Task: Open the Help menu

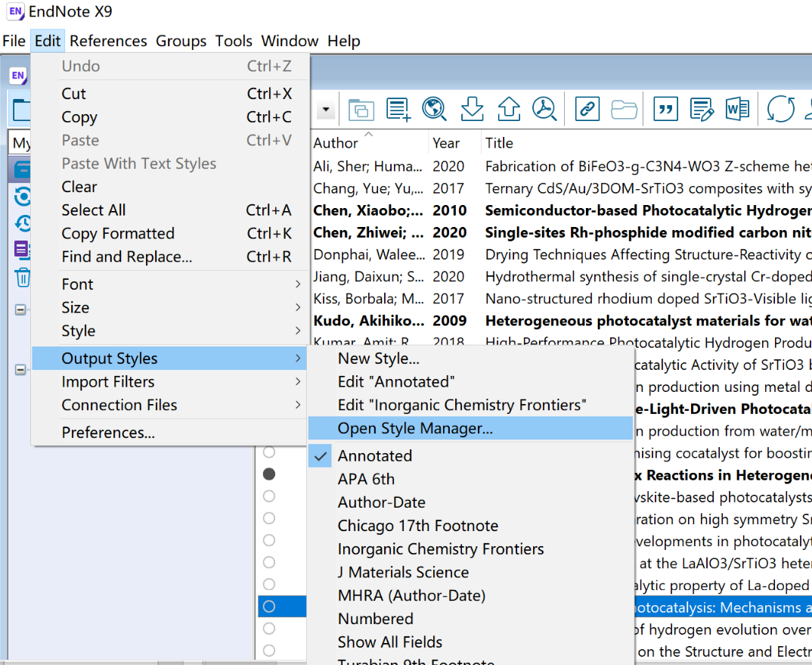Action: [343, 41]
